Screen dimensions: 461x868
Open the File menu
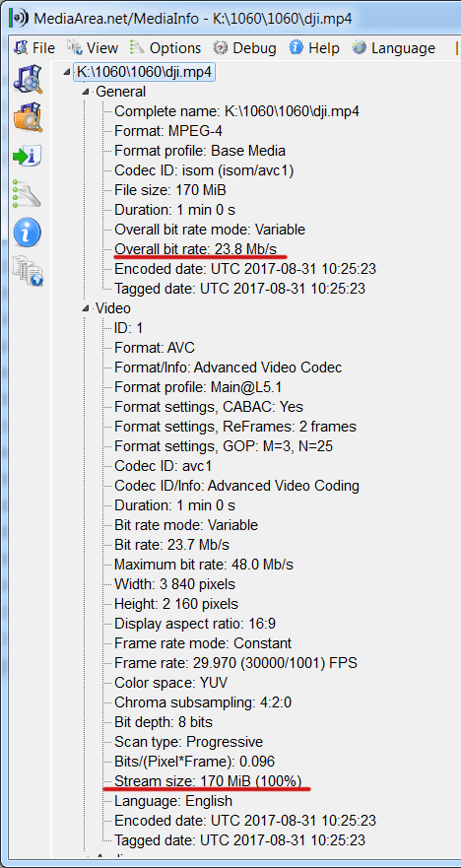point(34,48)
